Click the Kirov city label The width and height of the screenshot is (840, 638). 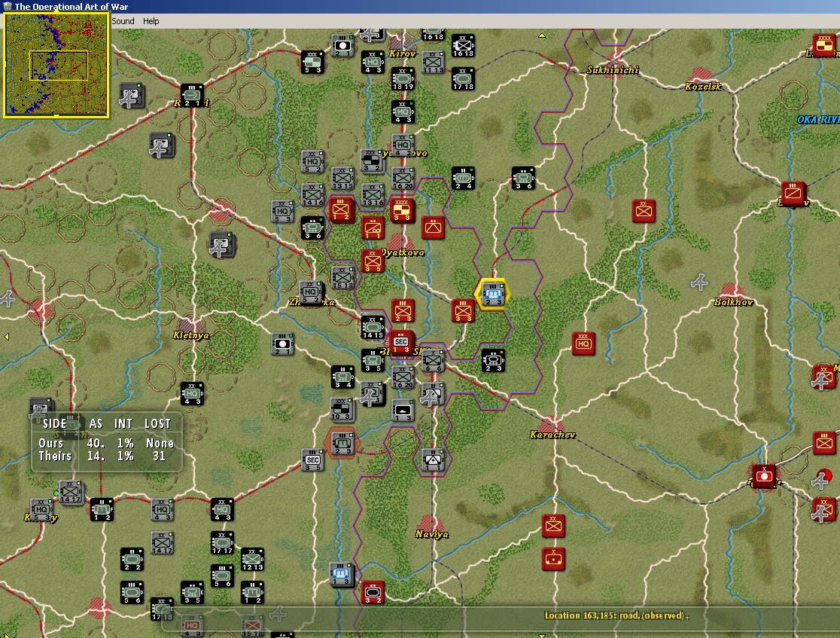click(x=402, y=53)
